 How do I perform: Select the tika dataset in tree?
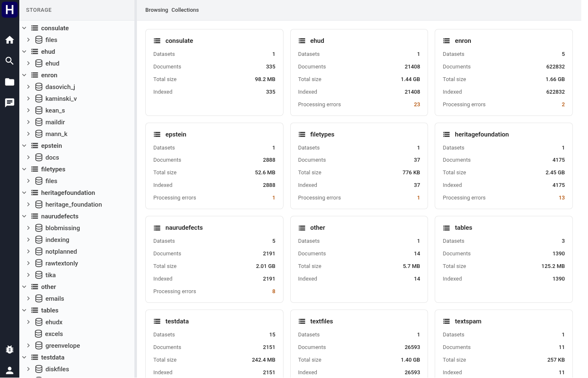[x=50, y=275]
